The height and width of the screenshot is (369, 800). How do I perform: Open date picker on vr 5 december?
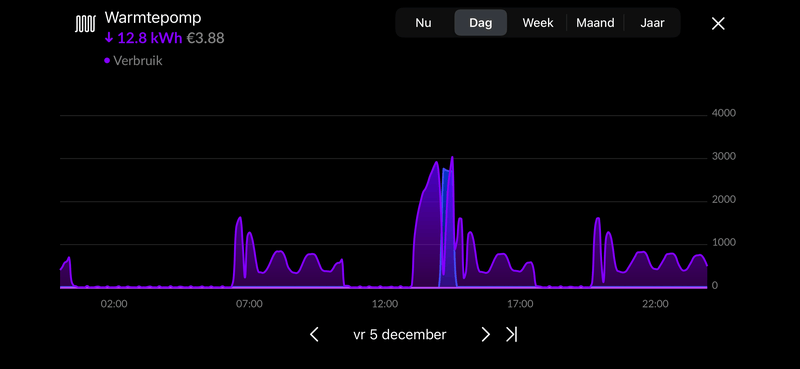coord(399,334)
